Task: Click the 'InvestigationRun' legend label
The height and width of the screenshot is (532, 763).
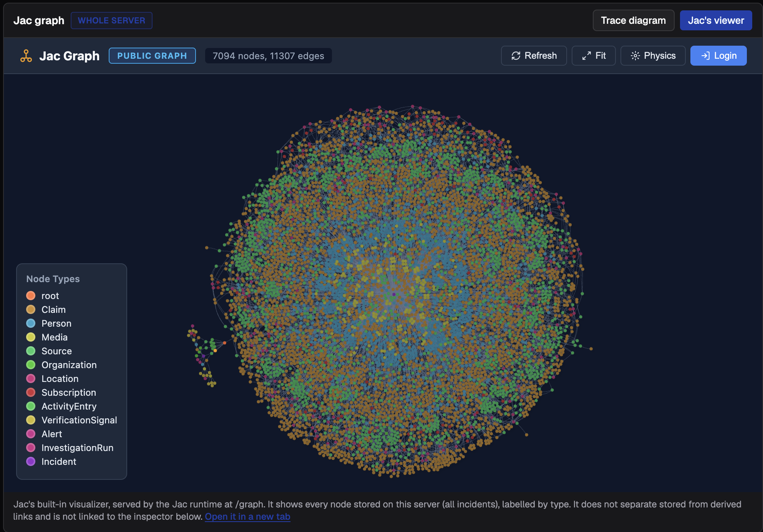Action: pos(78,448)
